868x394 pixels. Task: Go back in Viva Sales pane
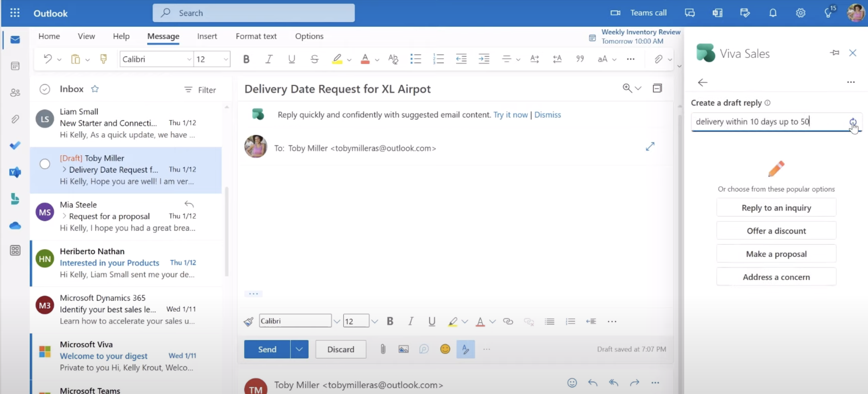coord(703,82)
